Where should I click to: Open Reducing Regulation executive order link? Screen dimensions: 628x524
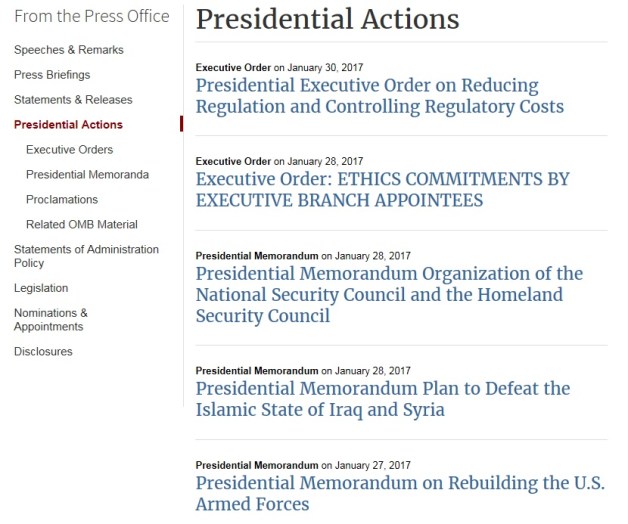(380, 96)
